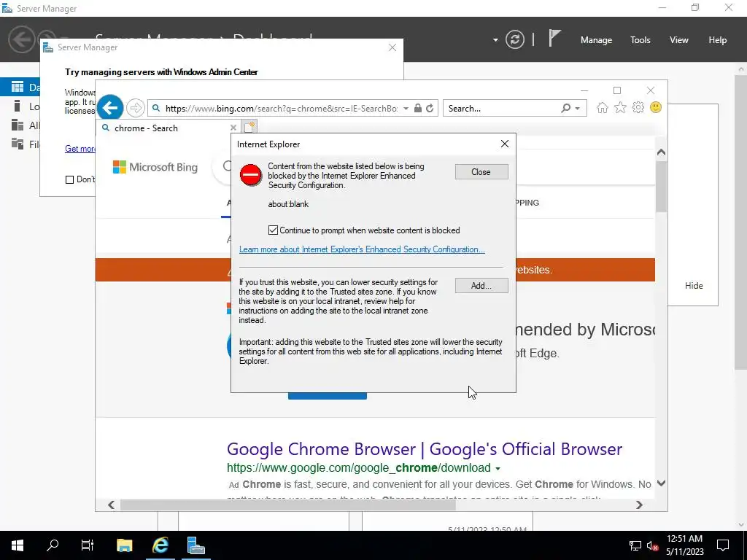Screen dimensions: 747x560
Task: Open search provider dropdown arrow
Action: click(x=578, y=109)
